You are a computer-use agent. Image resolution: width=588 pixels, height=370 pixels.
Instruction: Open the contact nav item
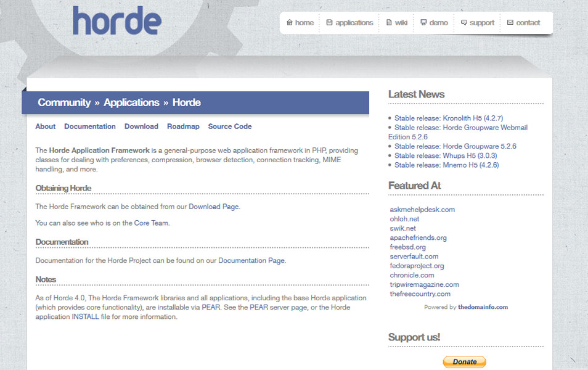[x=523, y=23]
